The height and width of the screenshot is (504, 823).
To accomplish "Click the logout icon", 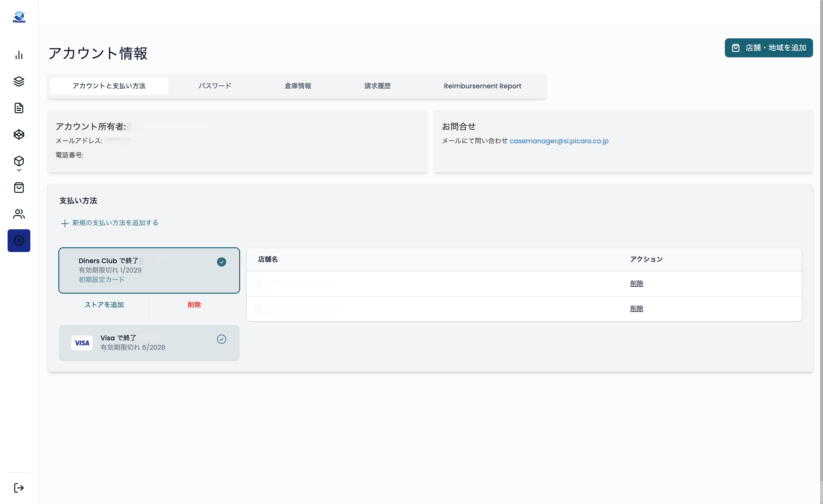I will point(19,488).
